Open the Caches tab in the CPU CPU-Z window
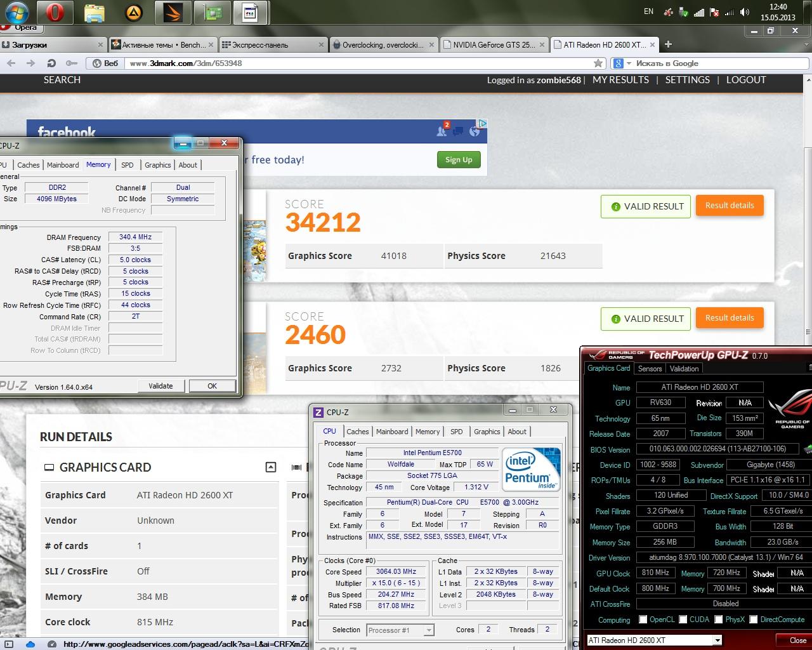This screenshot has height=650, width=812. [x=358, y=432]
